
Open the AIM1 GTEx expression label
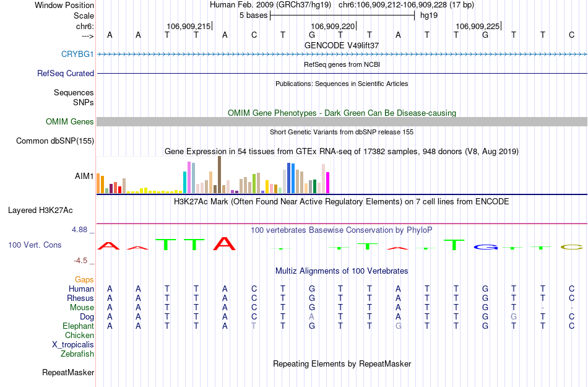point(84,176)
